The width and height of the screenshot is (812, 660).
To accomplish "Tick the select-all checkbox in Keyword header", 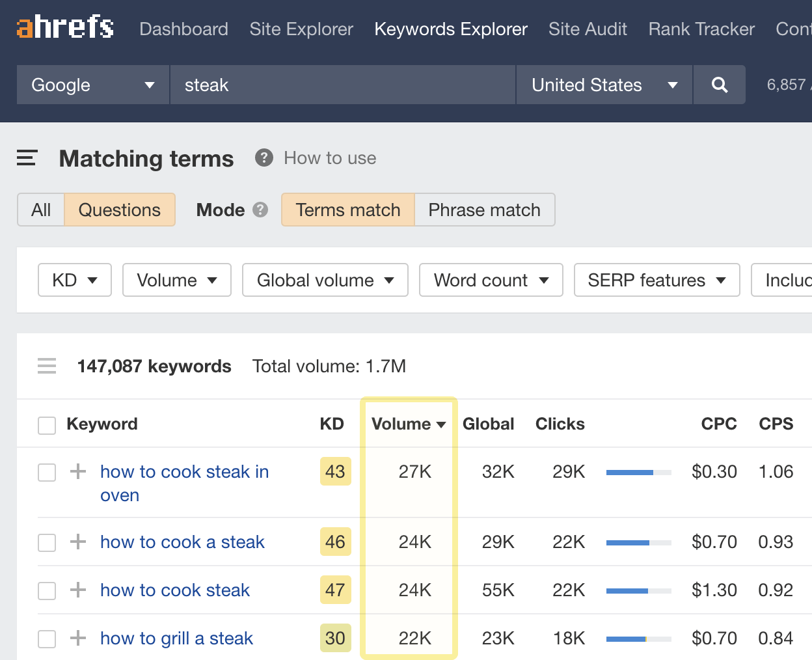I will [x=47, y=425].
